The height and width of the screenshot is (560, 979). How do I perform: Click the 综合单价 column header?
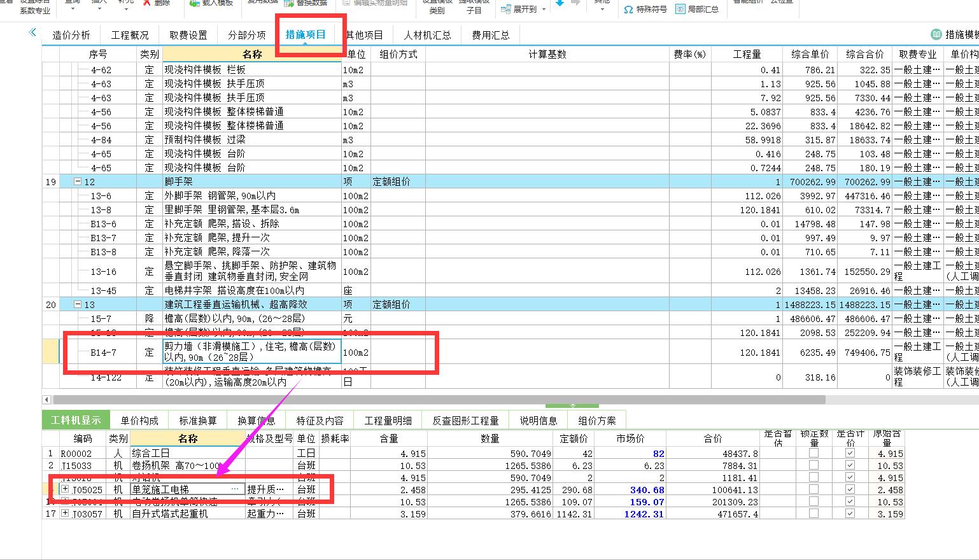(810, 55)
